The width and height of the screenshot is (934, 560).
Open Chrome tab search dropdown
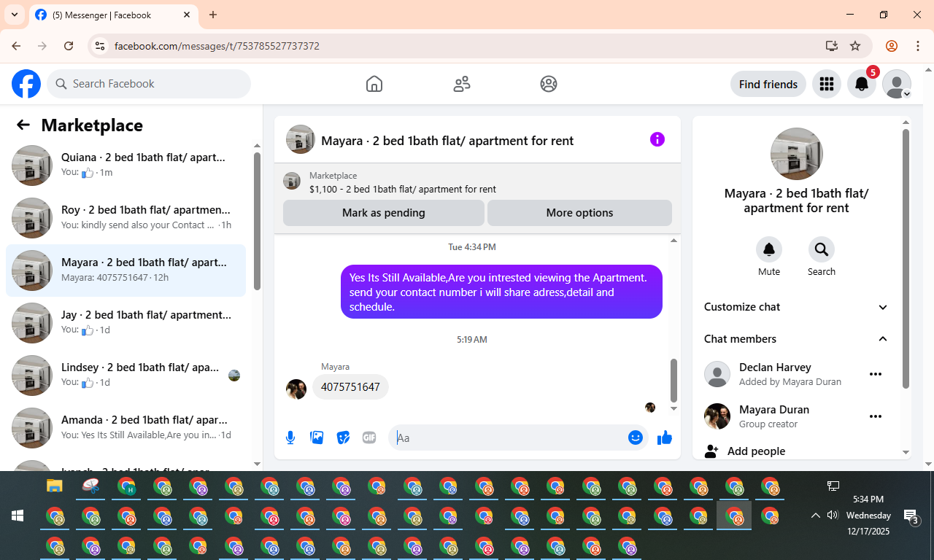point(14,15)
